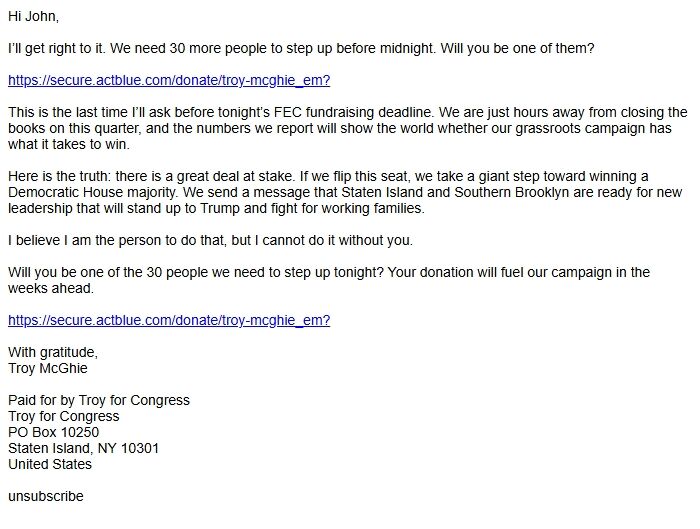Click the unsubscribe text
Image resolution: width=700 pixels, height=529 pixels.
pyautogui.click(x=46, y=496)
